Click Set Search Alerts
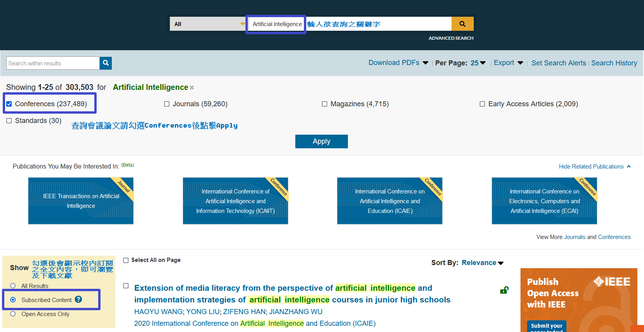The image size is (644, 332). pos(559,63)
